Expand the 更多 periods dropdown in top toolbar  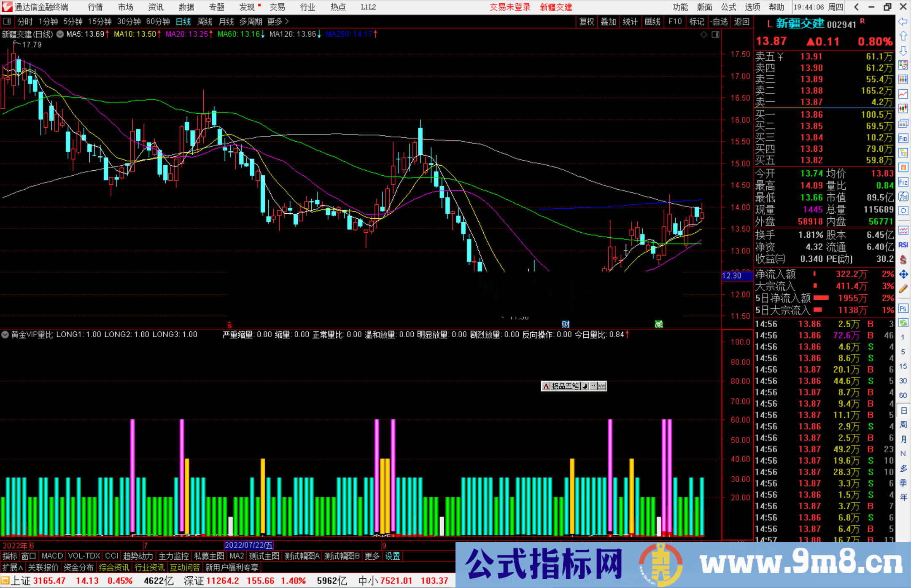[278, 21]
